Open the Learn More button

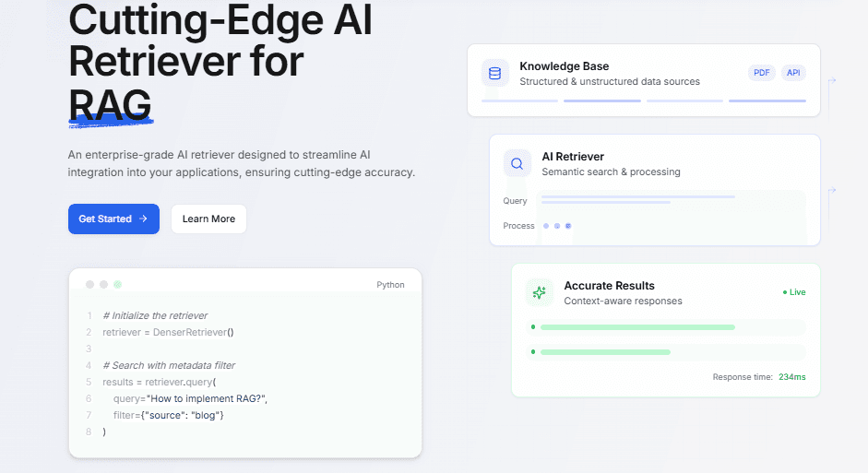(208, 219)
